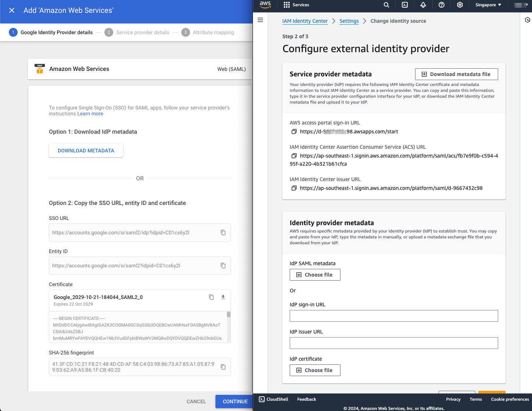Image resolution: width=532 pixels, height=411 pixels.
Task: Focus the IdP sign-in URL field
Action: pos(394,316)
